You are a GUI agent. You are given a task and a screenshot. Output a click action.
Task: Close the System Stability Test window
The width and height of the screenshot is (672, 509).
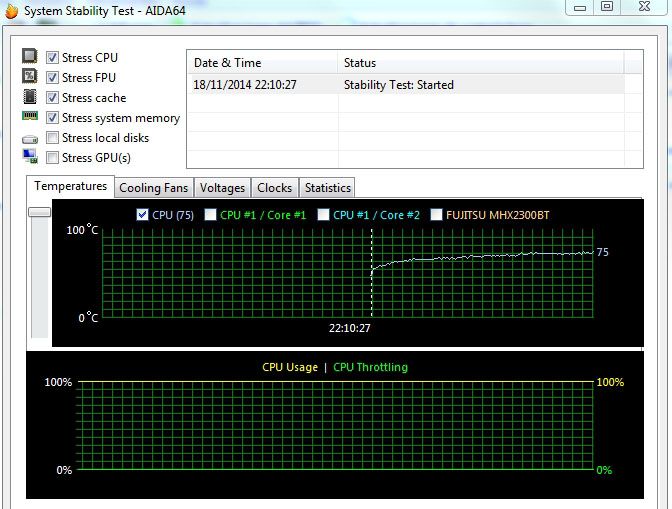644,6
